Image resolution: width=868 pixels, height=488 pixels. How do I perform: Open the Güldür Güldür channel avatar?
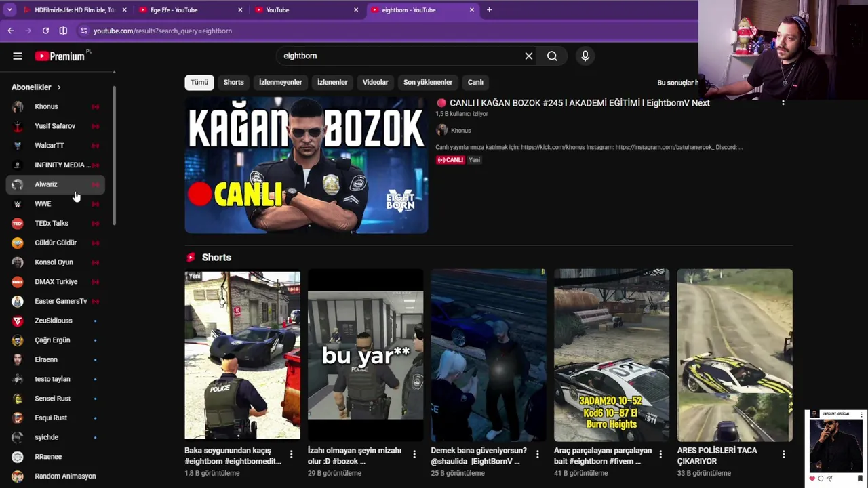click(x=18, y=243)
